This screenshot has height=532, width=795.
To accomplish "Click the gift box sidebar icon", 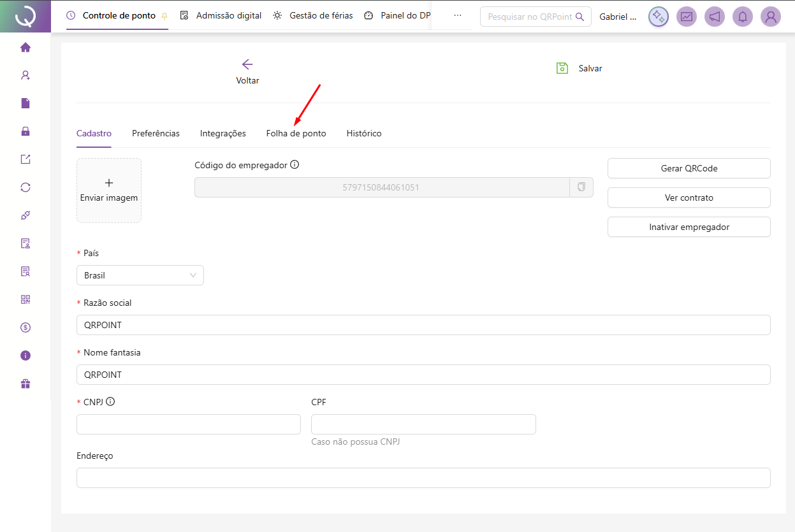I will pyautogui.click(x=26, y=384).
